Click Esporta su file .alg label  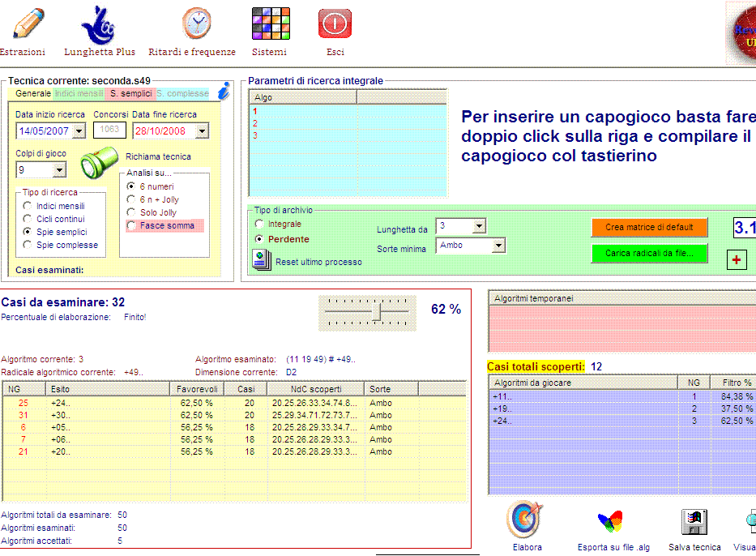tap(613, 547)
